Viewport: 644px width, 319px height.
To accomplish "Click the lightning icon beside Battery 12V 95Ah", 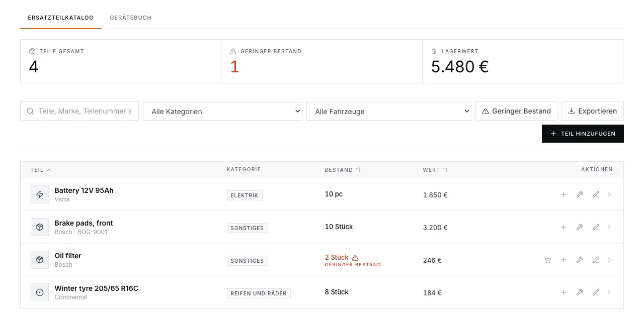I will pos(40,194).
